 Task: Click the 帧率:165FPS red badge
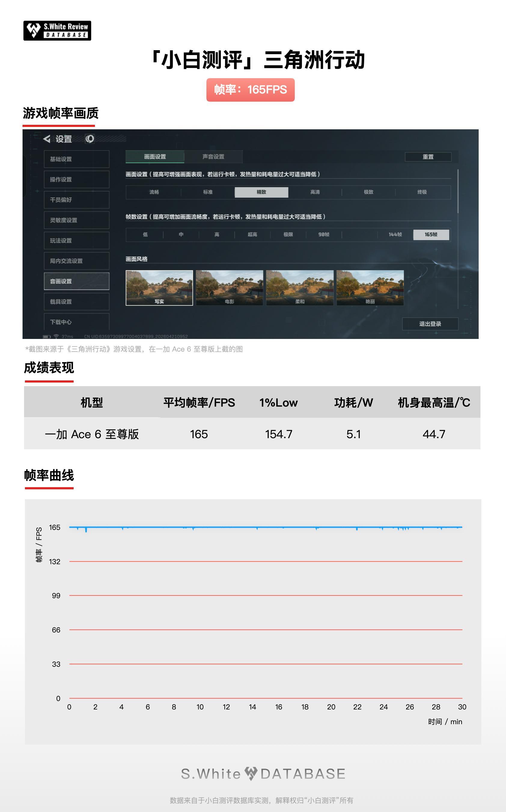[x=250, y=90]
